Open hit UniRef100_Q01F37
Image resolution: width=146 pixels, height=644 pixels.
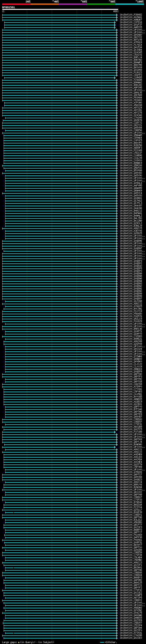tap(131, 25)
